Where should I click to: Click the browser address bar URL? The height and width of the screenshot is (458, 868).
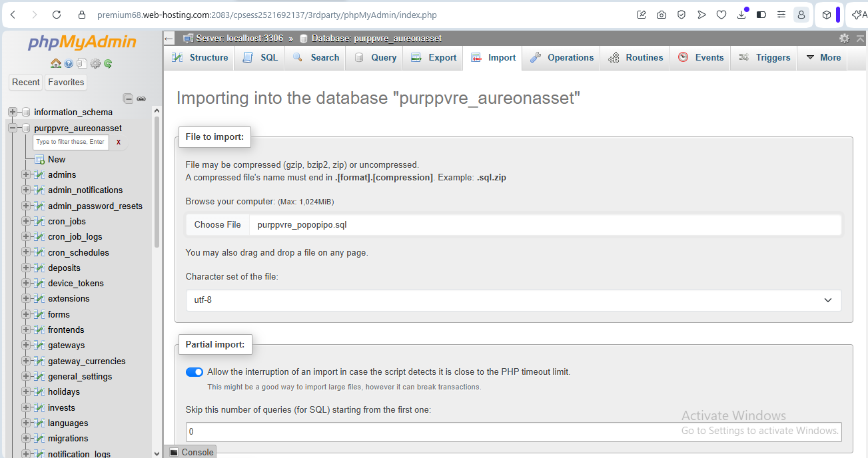click(267, 15)
